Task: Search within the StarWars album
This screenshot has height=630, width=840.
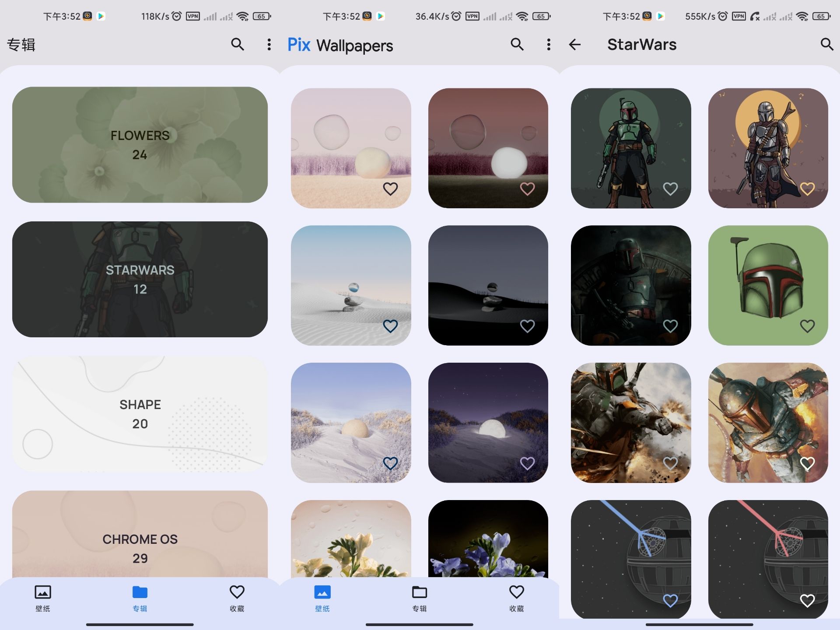Action: tap(826, 44)
